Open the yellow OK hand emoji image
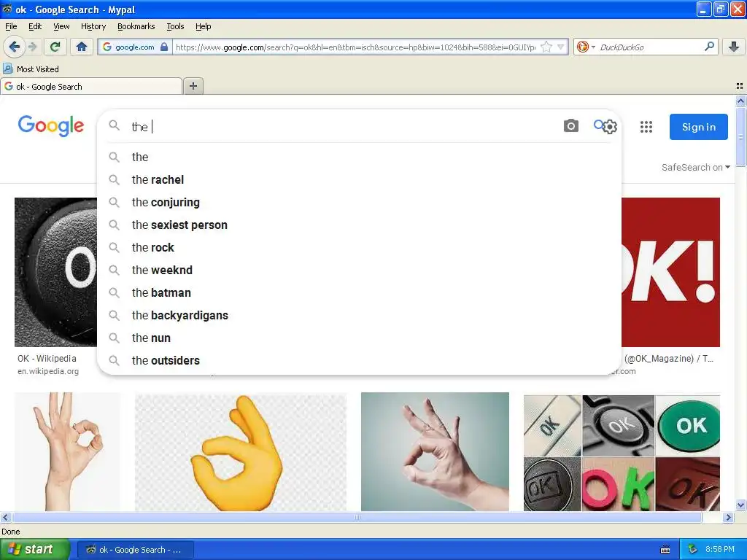 click(x=241, y=451)
